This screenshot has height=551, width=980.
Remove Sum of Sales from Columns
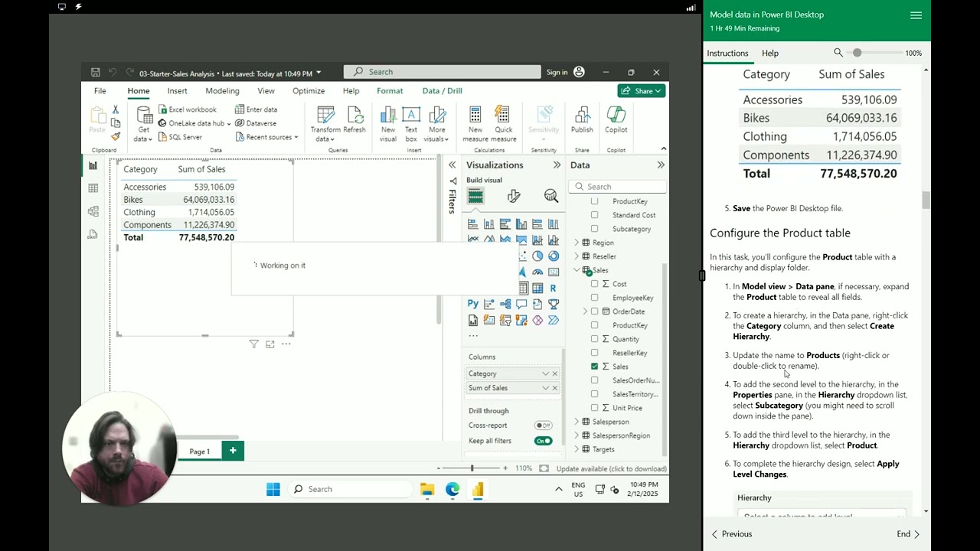555,388
